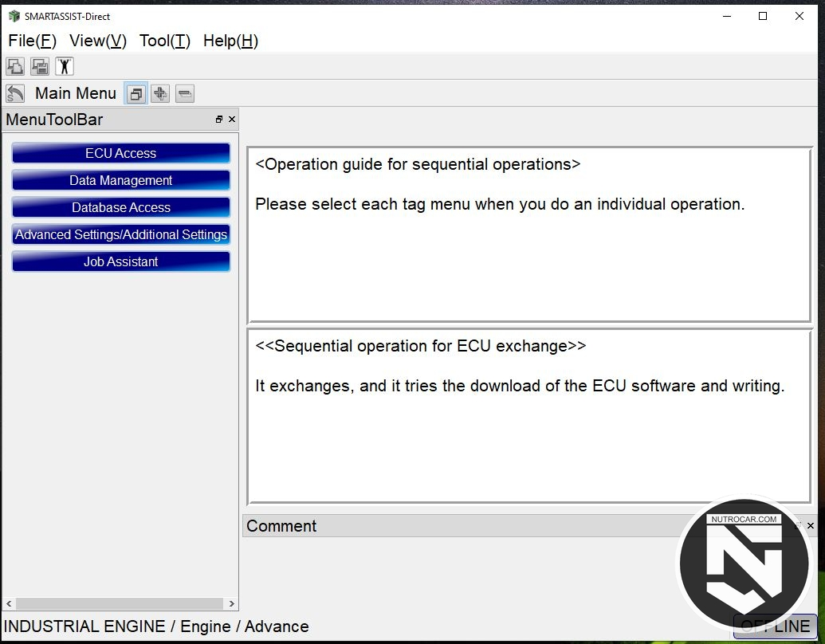Click the human figure icon in toolbar
Viewport: 825px width, 644px height.
click(x=65, y=66)
